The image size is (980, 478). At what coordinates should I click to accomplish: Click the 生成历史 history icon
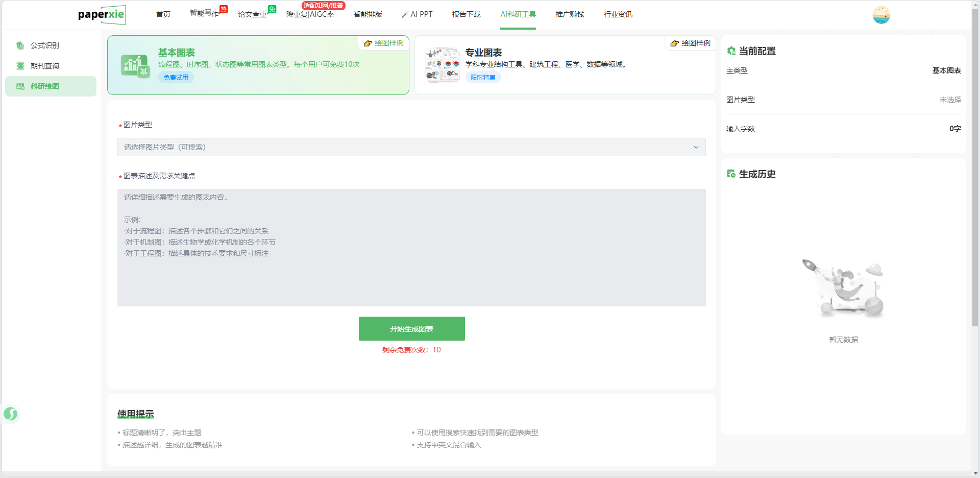[x=731, y=174]
